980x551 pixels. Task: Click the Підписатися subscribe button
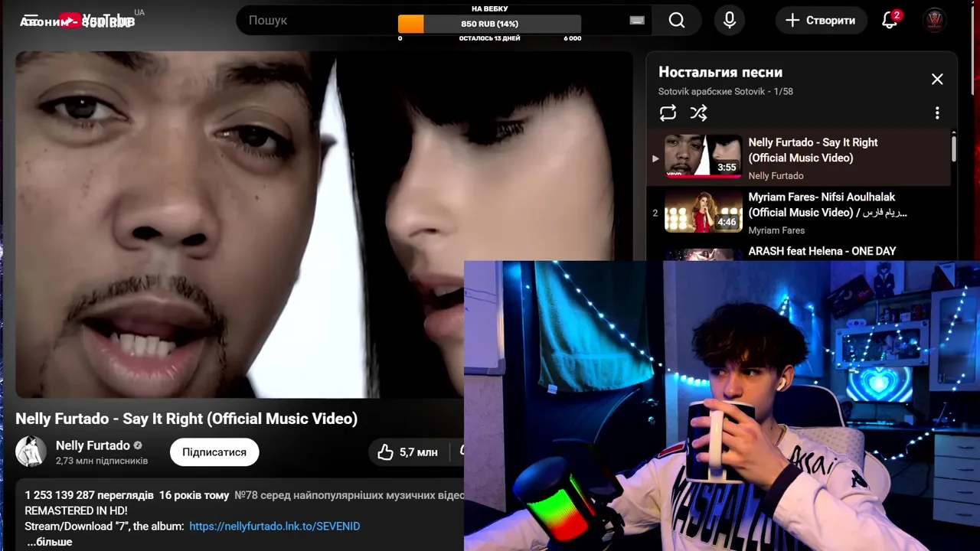tap(214, 452)
